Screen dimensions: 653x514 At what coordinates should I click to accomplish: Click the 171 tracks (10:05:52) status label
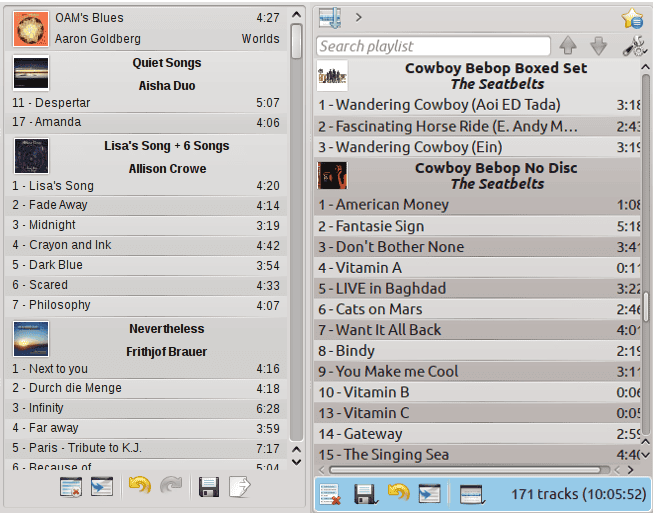coord(578,494)
